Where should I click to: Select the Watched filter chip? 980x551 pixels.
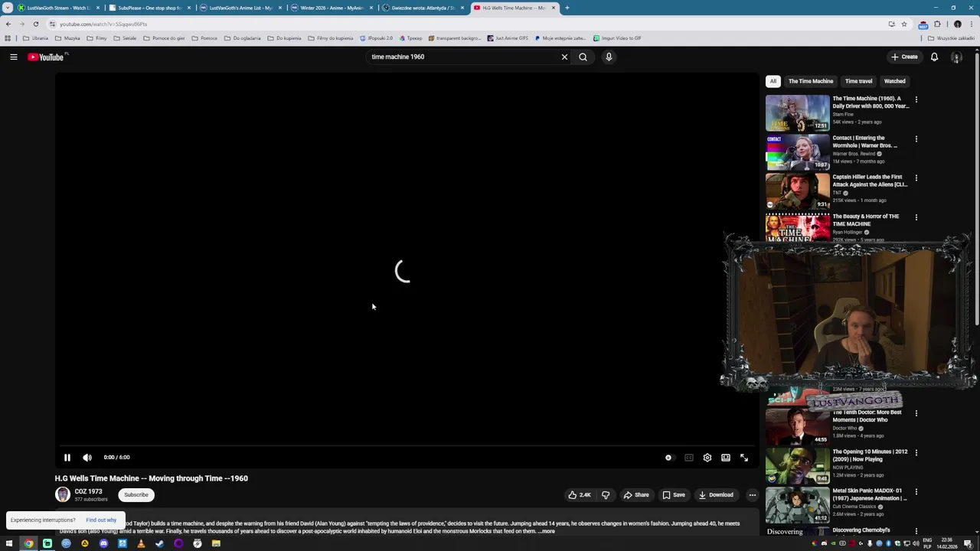pyautogui.click(x=894, y=81)
